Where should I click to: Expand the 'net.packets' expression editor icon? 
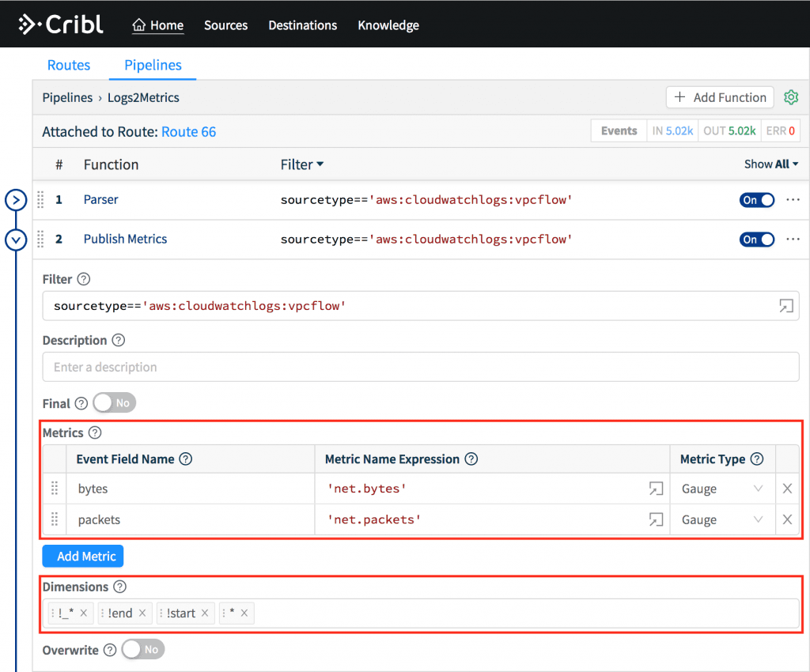656,519
